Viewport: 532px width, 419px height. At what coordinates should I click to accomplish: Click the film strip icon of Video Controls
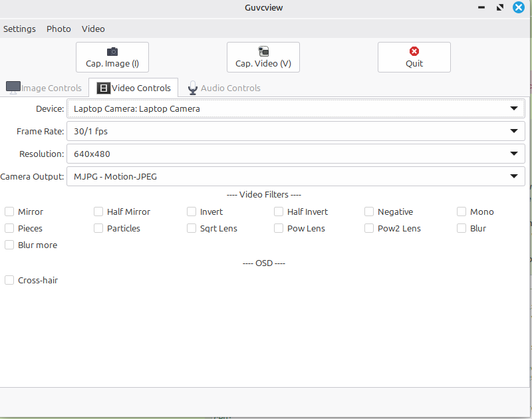pos(104,88)
